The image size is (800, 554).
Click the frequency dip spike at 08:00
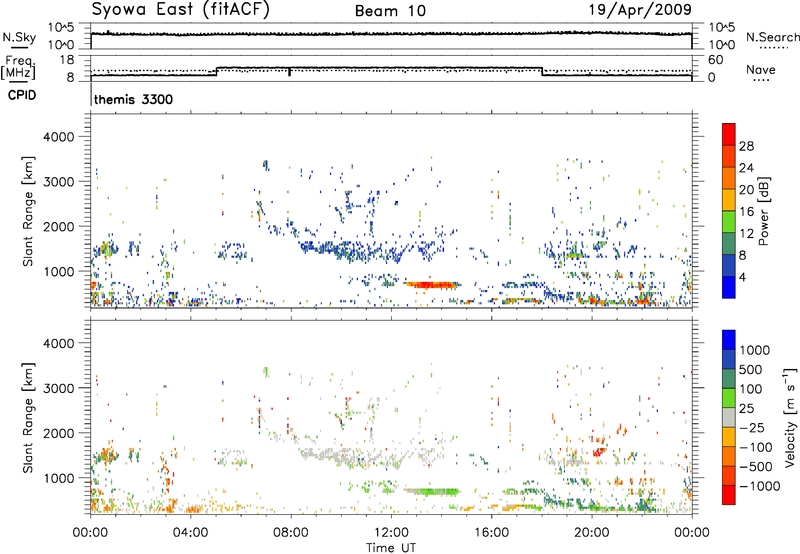[x=289, y=72]
